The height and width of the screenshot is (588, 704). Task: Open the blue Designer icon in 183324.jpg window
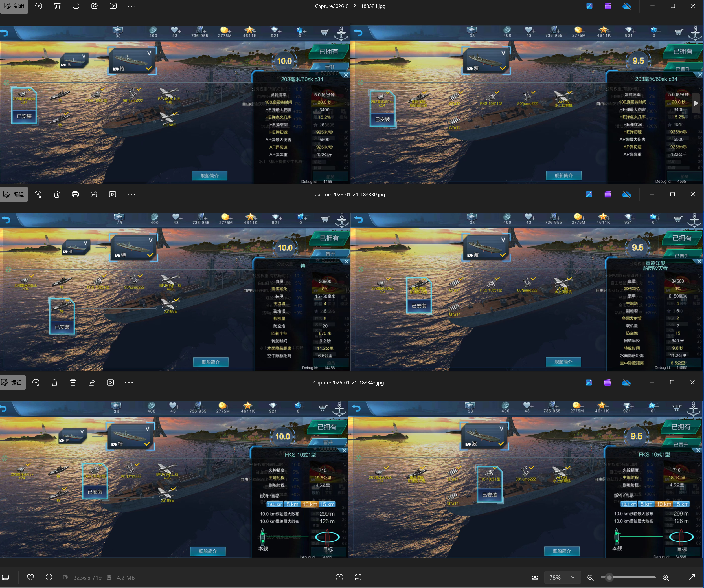click(x=589, y=6)
